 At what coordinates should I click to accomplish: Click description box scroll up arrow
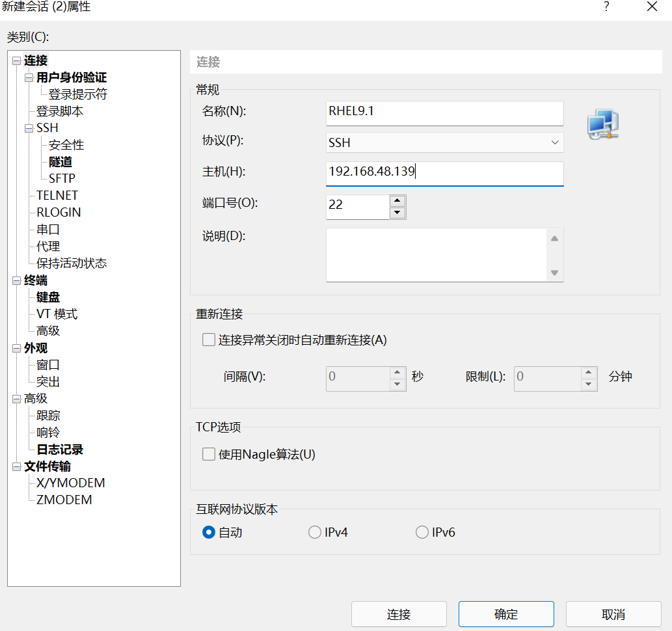pos(554,238)
